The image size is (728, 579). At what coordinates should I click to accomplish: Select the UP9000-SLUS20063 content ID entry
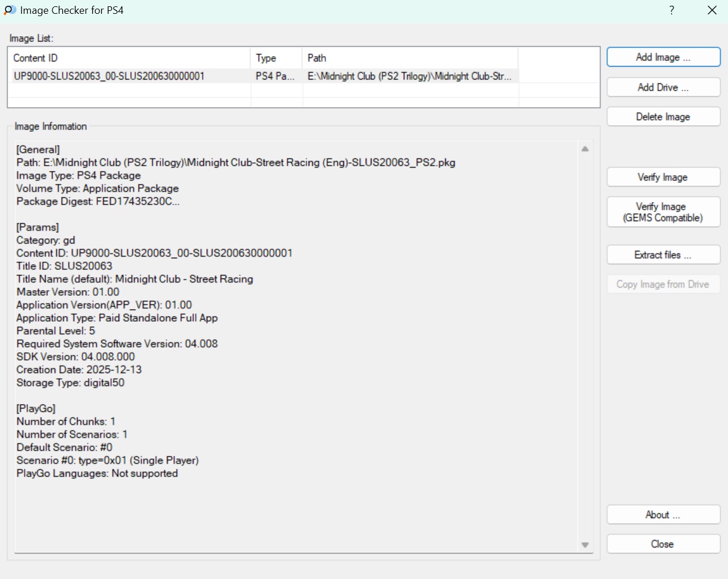point(109,76)
